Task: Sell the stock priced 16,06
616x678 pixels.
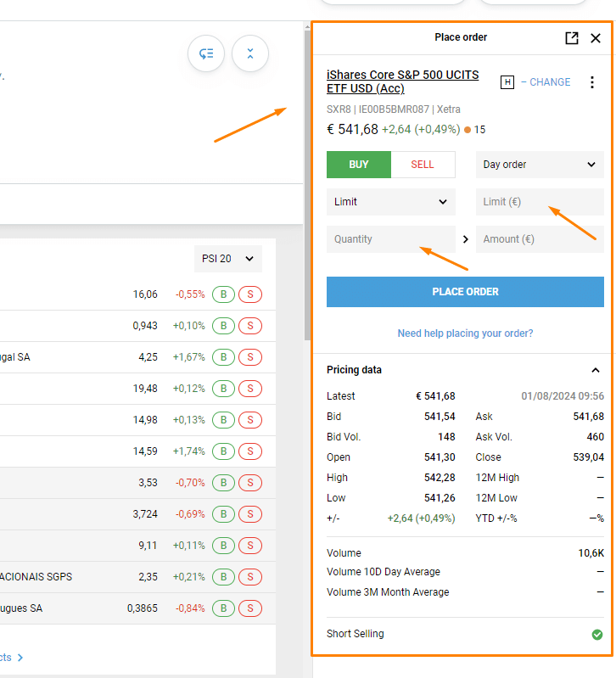Action: click(250, 294)
